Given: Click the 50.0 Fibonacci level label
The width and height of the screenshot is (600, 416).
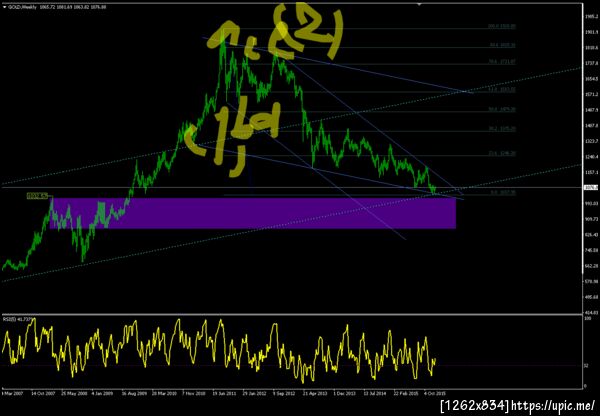Looking at the screenshot, I should [502, 109].
